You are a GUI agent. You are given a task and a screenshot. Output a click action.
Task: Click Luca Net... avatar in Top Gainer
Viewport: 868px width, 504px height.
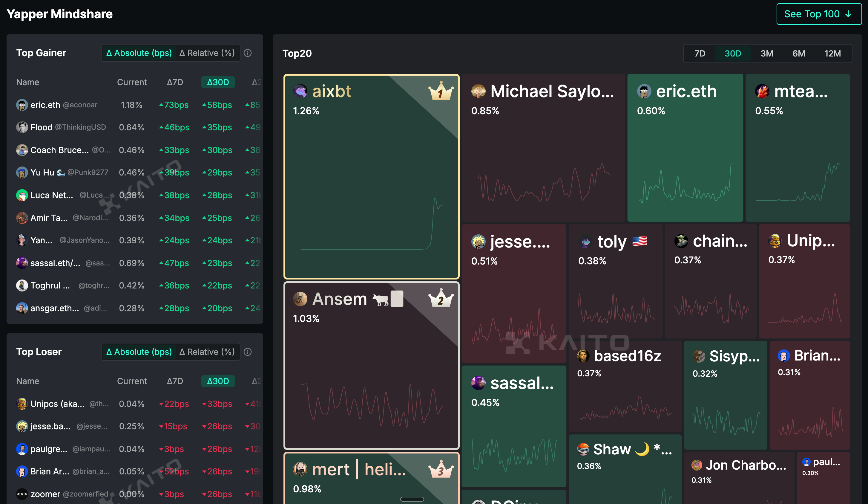coord(22,195)
